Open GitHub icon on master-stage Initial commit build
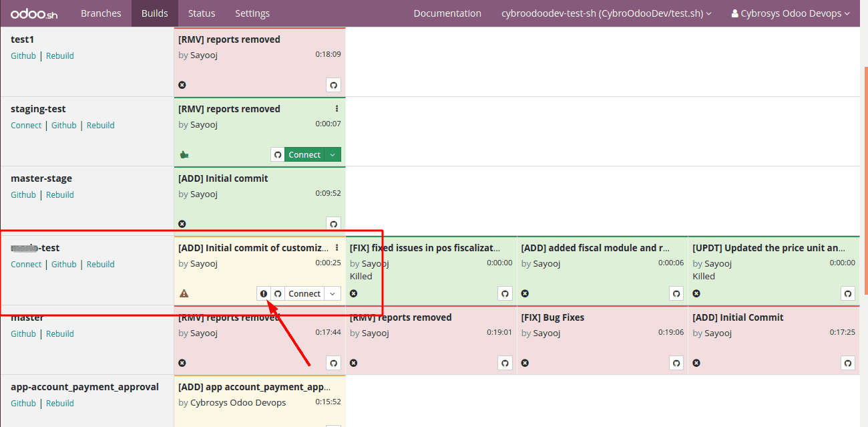This screenshot has width=868, height=427. [x=334, y=224]
